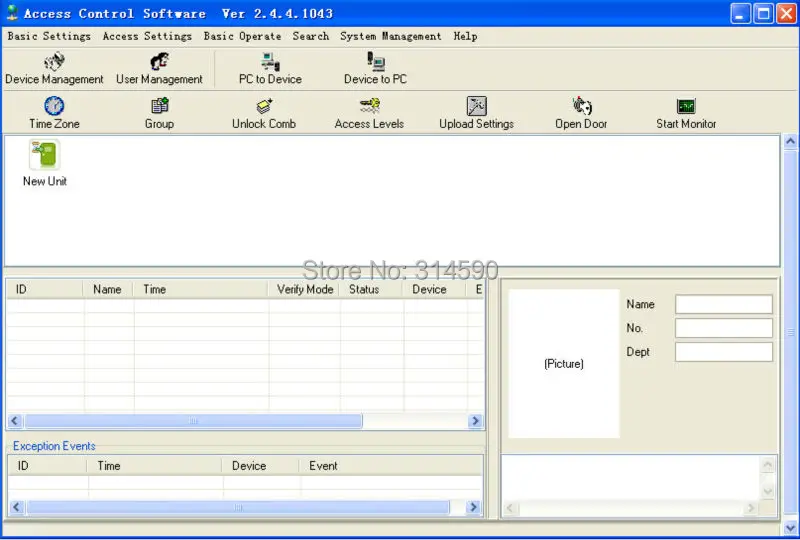Sort events by Verify Mode column
This screenshot has height=540, width=800.
304,289
